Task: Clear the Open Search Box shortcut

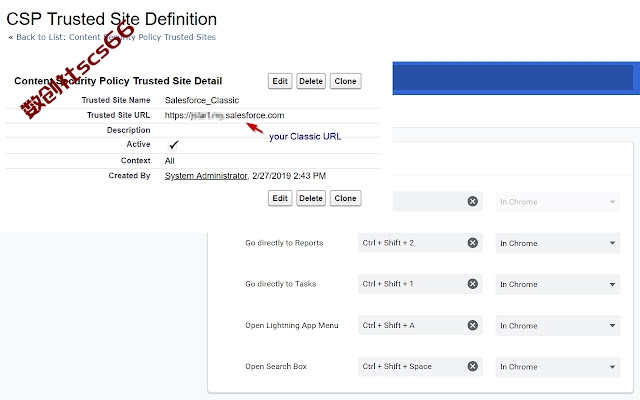Action: pyautogui.click(x=473, y=366)
